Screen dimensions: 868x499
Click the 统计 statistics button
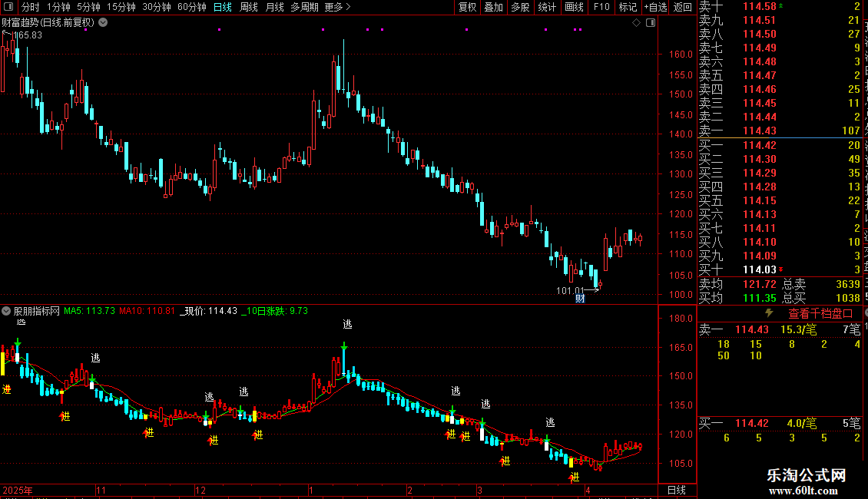pos(547,7)
